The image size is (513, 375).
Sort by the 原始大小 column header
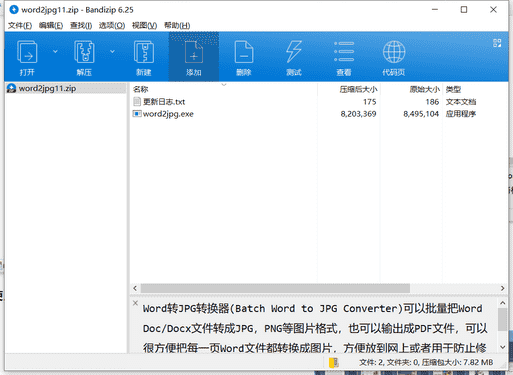click(425, 89)
